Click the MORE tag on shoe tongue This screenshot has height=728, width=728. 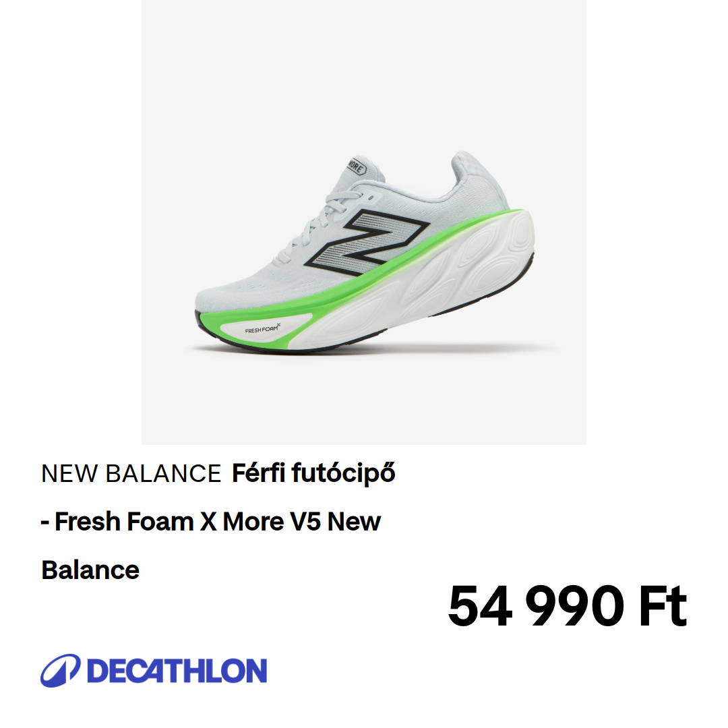coord(357,166)
